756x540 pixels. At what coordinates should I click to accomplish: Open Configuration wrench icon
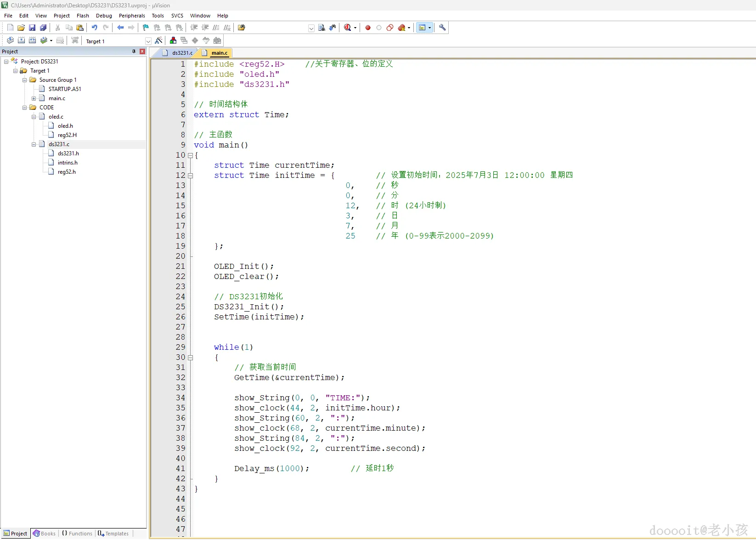click(x=442, y=28)
